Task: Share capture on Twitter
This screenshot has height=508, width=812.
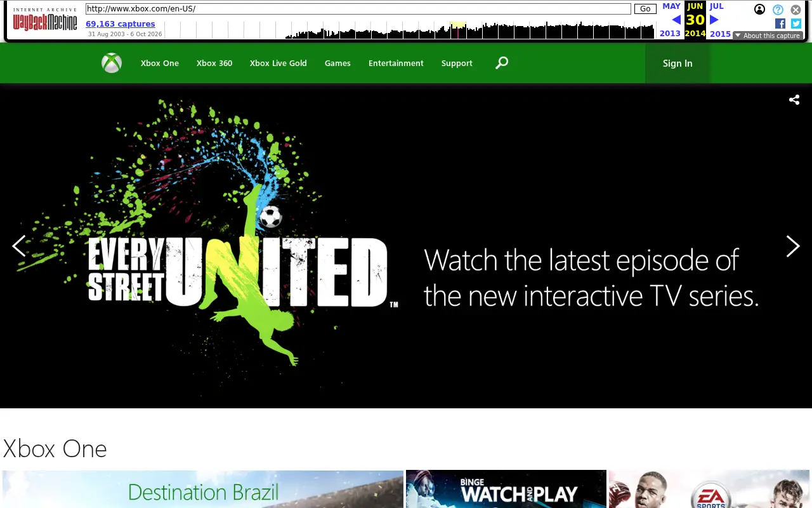Action: pyautogui.click(x=796, y=23)
